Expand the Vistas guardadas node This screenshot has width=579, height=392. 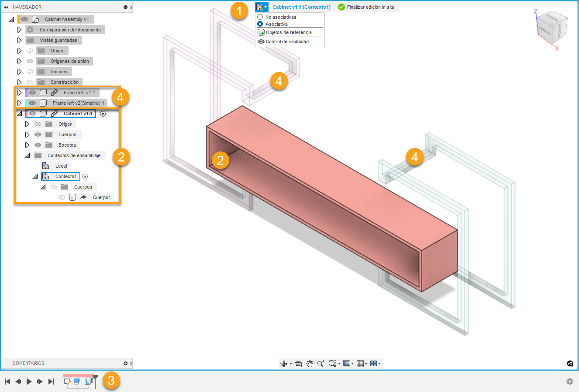click(x=19, y=40)
